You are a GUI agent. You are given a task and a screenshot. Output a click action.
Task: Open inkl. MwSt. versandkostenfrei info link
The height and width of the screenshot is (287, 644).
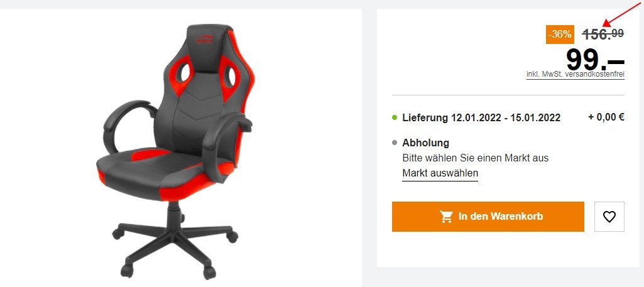(575, 75)
